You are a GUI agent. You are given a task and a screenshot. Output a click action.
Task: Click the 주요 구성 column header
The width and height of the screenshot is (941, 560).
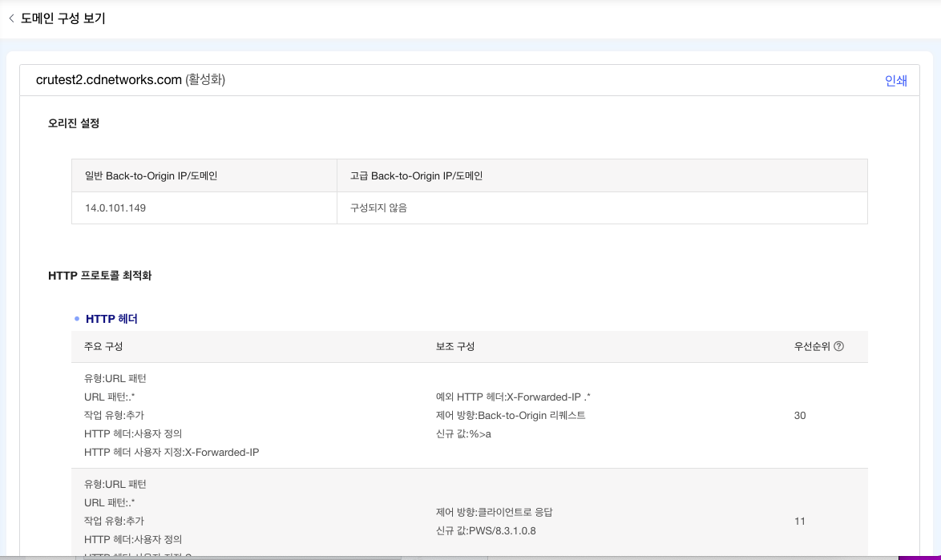click(x=103, y=347)
